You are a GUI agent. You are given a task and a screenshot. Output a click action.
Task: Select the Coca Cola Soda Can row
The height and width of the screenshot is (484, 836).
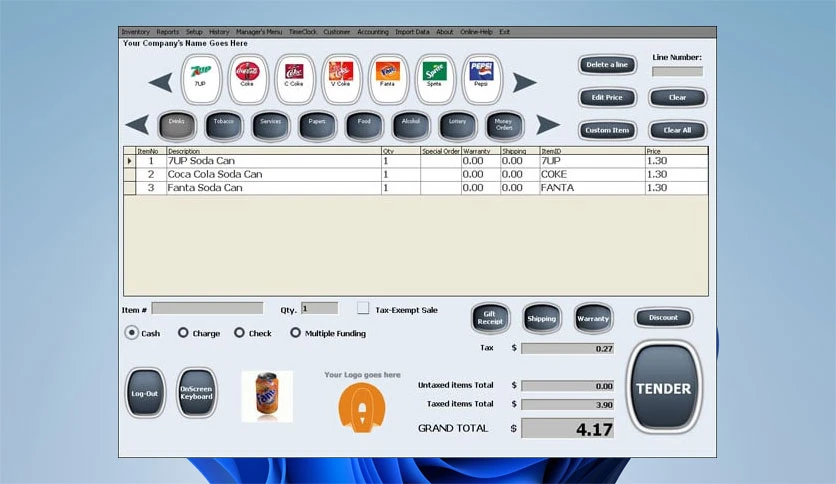[x=416, y=174]
